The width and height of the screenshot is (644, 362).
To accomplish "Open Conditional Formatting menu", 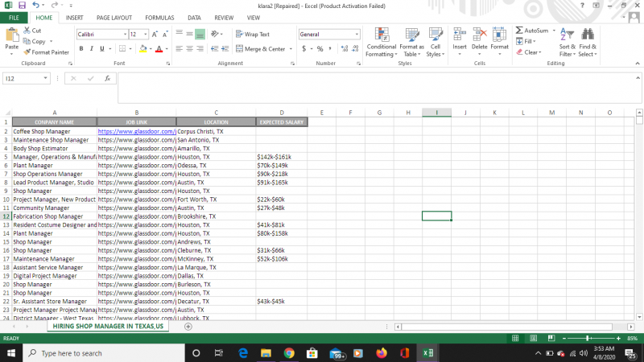I will [381, 43].
